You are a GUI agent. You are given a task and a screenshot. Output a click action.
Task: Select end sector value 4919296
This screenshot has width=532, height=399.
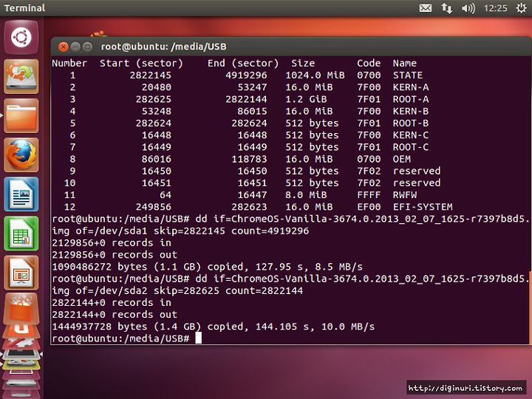coord(246,75)
